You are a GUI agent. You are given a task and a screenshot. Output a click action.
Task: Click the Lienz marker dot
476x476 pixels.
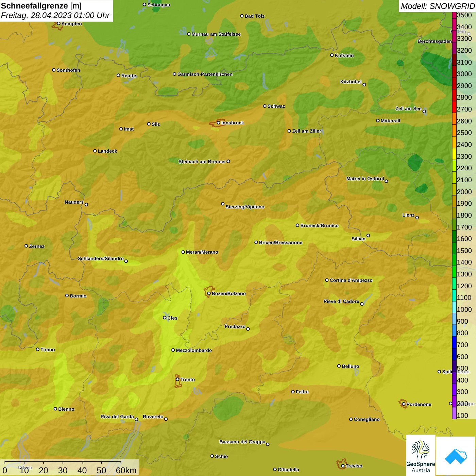pyautogui.click(x=417, y=218)
